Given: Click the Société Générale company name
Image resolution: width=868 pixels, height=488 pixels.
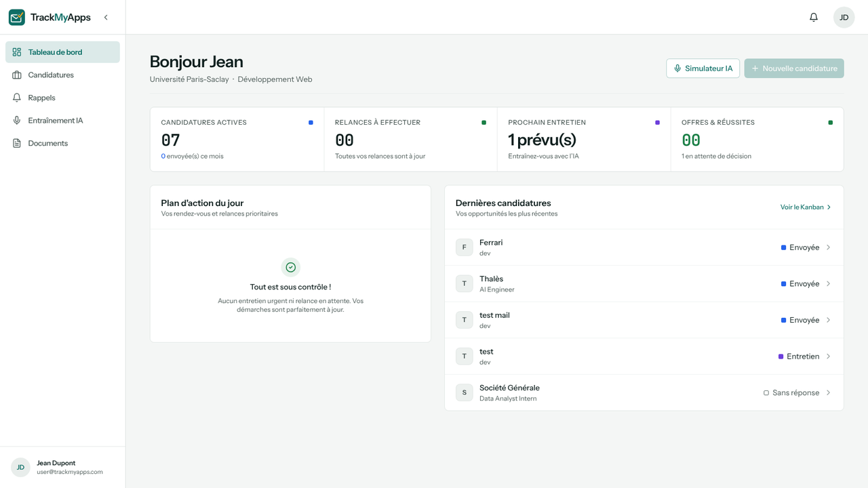Looking at the screenshot, I should 509,388.
